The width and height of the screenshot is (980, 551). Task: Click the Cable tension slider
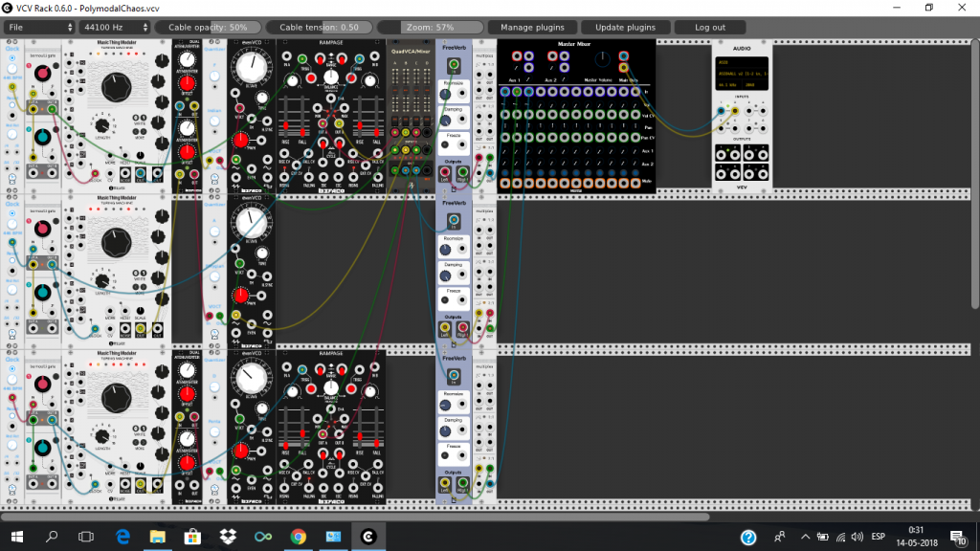click(320, 28)
